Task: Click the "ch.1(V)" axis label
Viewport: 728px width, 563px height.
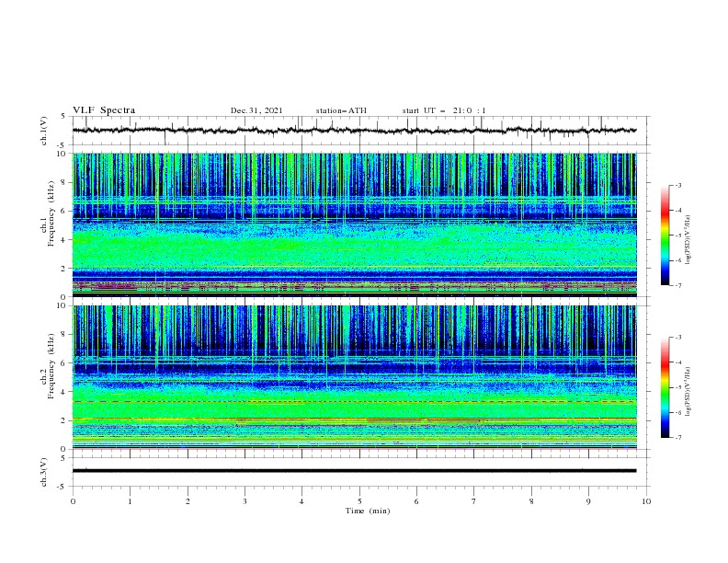Action: point(44,131)
